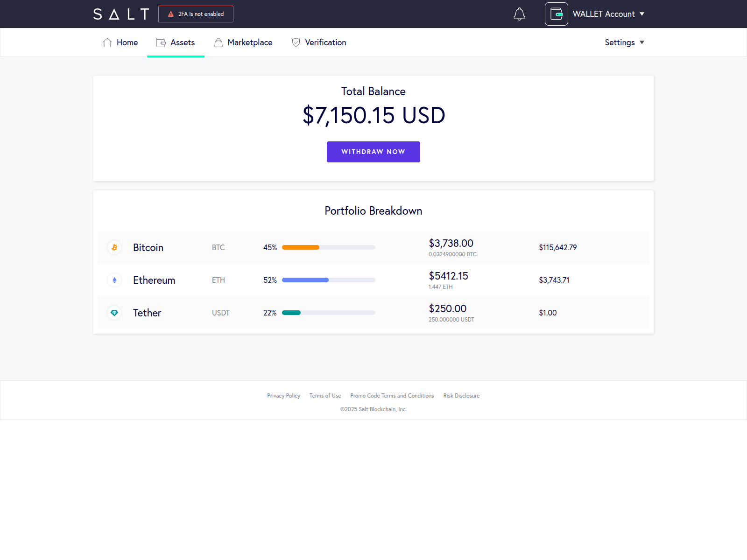
Task: Click the Home house icon
Action: pos(107,42)
